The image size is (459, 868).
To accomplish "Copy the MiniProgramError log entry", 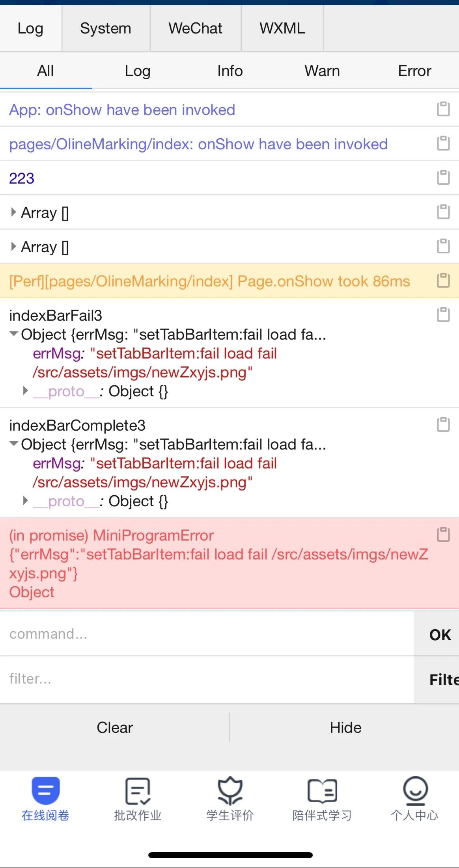I will (443, 535).
